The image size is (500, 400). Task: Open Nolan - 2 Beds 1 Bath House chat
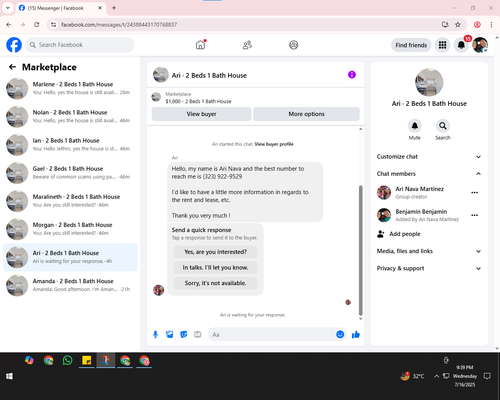coord(70,117)
